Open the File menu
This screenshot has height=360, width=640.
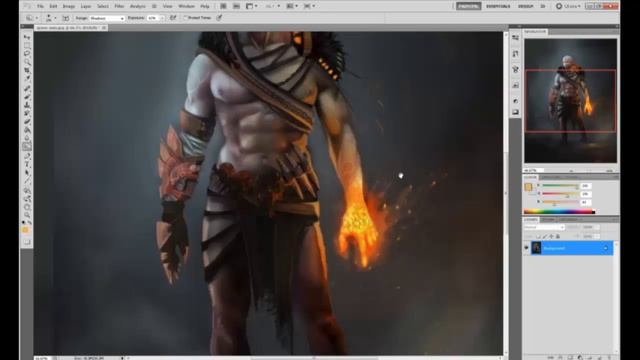coord(40,6)
